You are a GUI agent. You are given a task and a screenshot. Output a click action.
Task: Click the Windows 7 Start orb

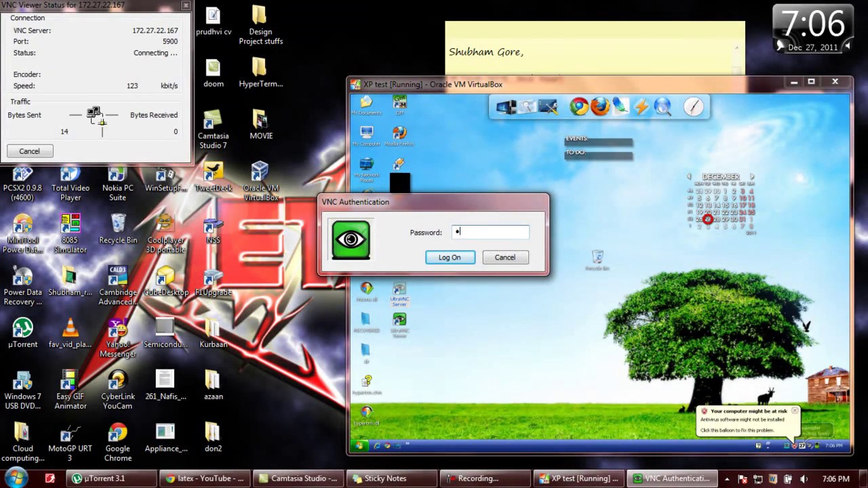pyautogui.click(x=16, y=478)
